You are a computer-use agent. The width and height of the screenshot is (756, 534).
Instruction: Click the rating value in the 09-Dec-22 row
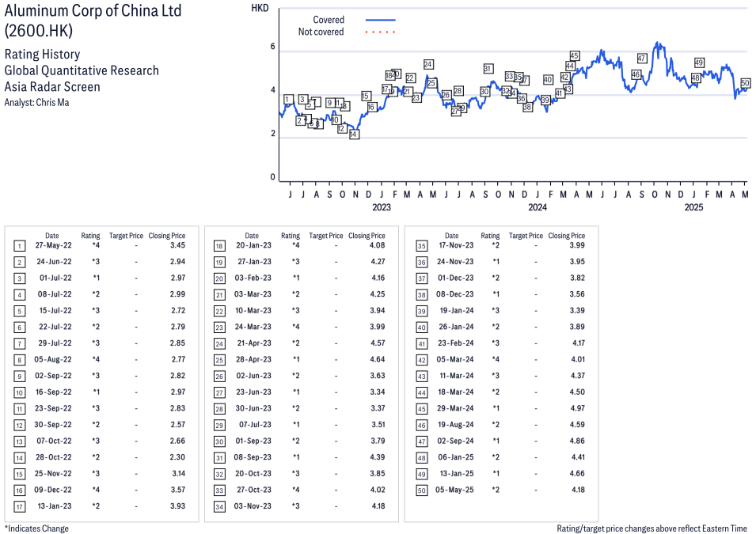point(96,490)
